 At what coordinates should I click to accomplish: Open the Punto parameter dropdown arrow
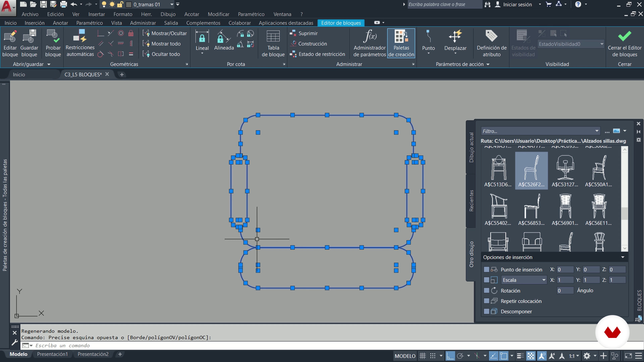pyautogui.click(x=428, y=53)
